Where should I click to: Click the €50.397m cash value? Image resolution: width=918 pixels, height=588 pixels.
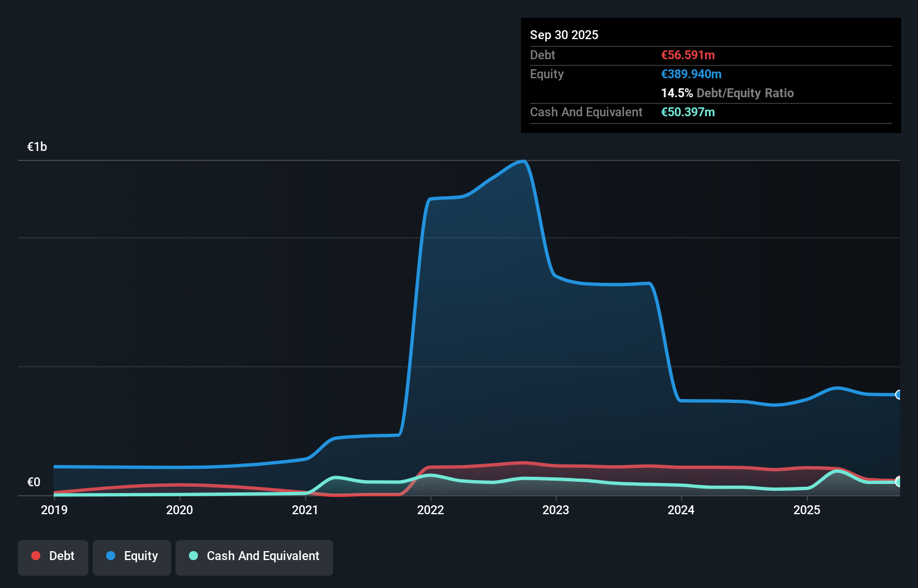[688, 112]
